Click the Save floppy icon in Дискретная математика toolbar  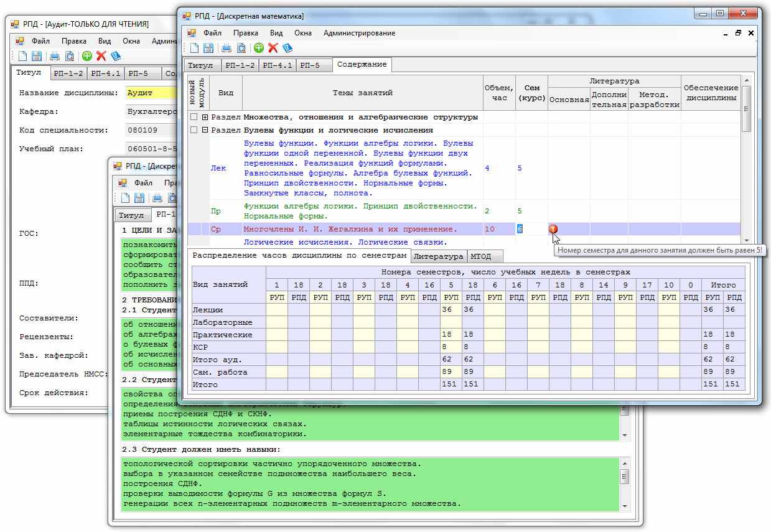(x=208, y=48)
